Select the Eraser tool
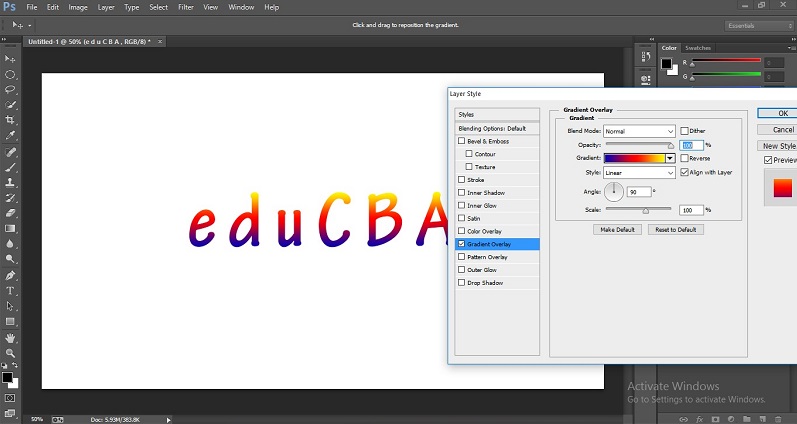Viewport: 797px width, 424px height. (10, 213)
